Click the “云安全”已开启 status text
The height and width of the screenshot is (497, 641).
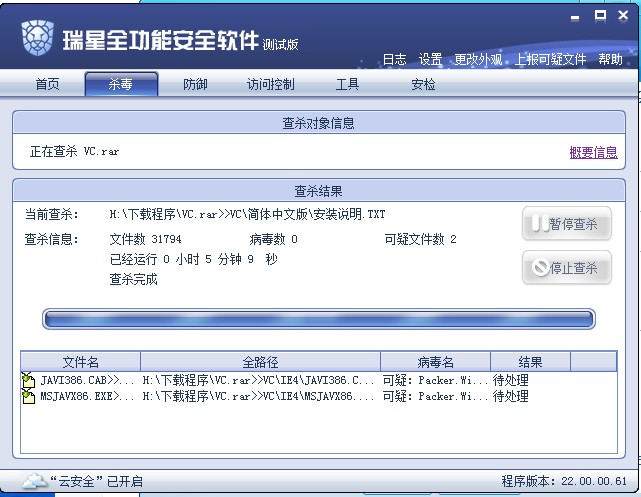[96, 481]
